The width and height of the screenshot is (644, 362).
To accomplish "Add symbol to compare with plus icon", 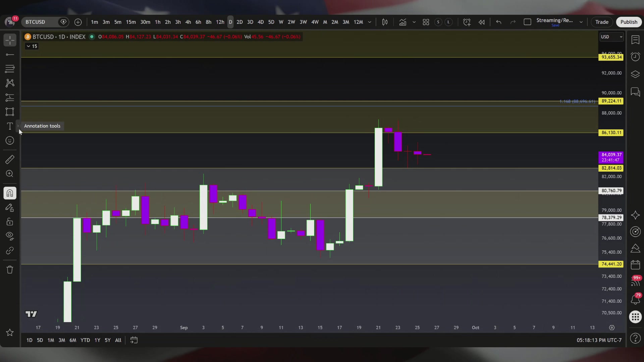I will pyautogui.click(x=78, y=22).
